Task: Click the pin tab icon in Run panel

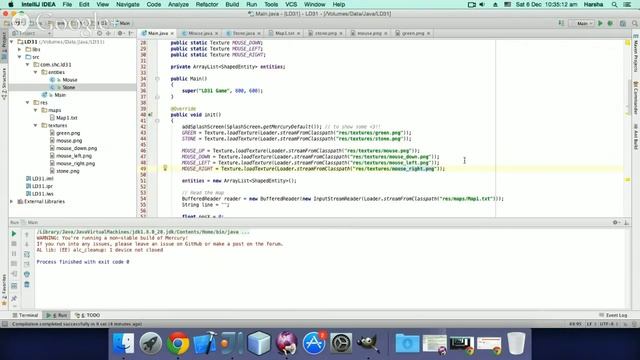Action: click(x=13, y=298)
